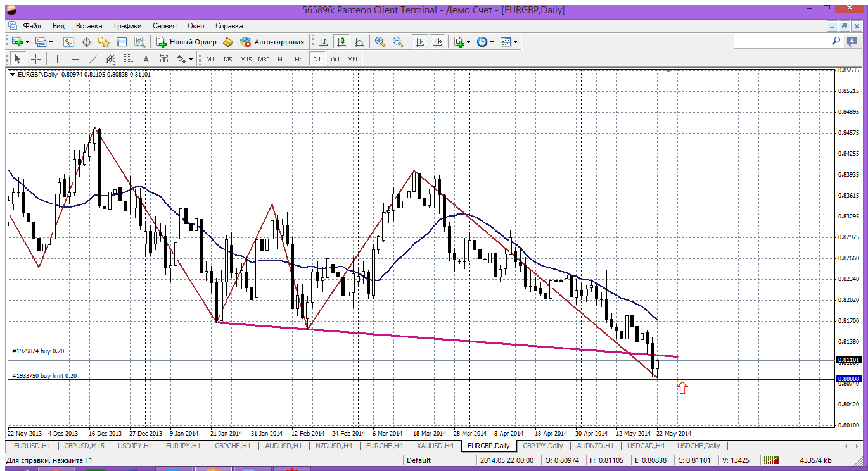Open the Market Watch window icon
Screen dimensions: 868x471
click(x=68, y=42)
